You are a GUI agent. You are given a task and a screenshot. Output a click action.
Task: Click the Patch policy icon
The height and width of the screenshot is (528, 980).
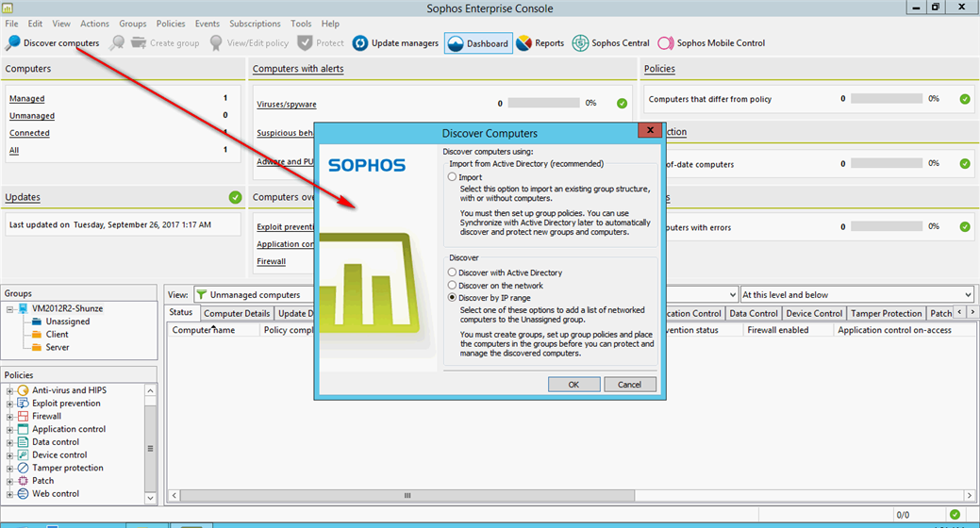point(24,481)
